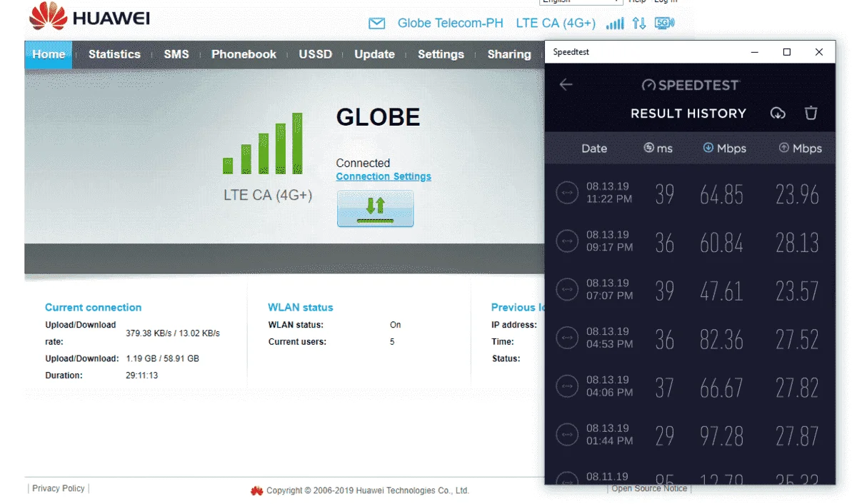Open the language dropdown at top

coord(582,2)
